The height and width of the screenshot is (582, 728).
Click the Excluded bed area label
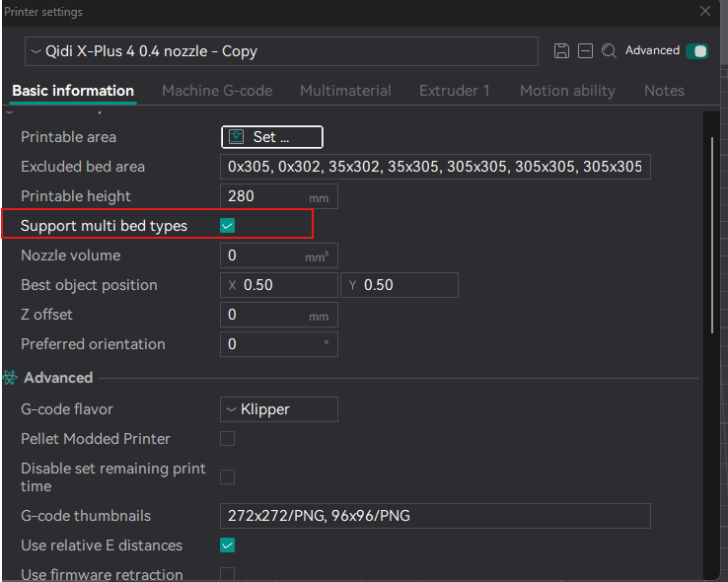(83, 167)
